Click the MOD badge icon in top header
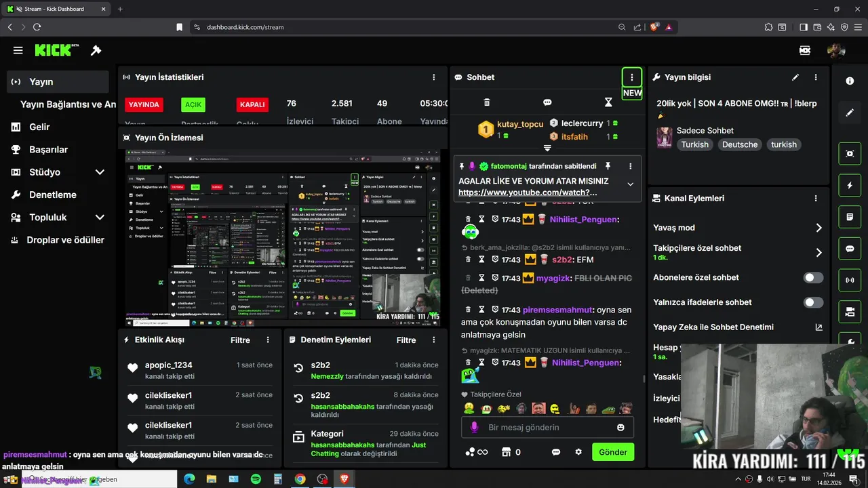This screenshot has height=488, width=868. [805, 50]
